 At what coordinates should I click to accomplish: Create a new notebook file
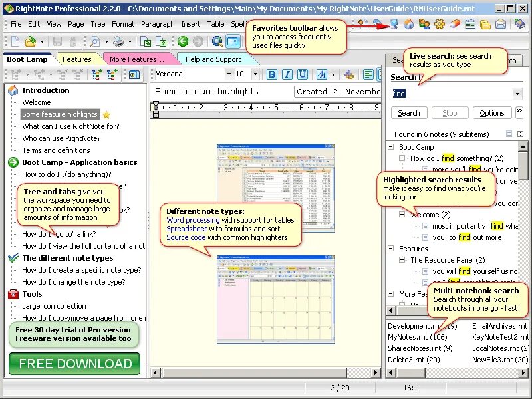15,42
